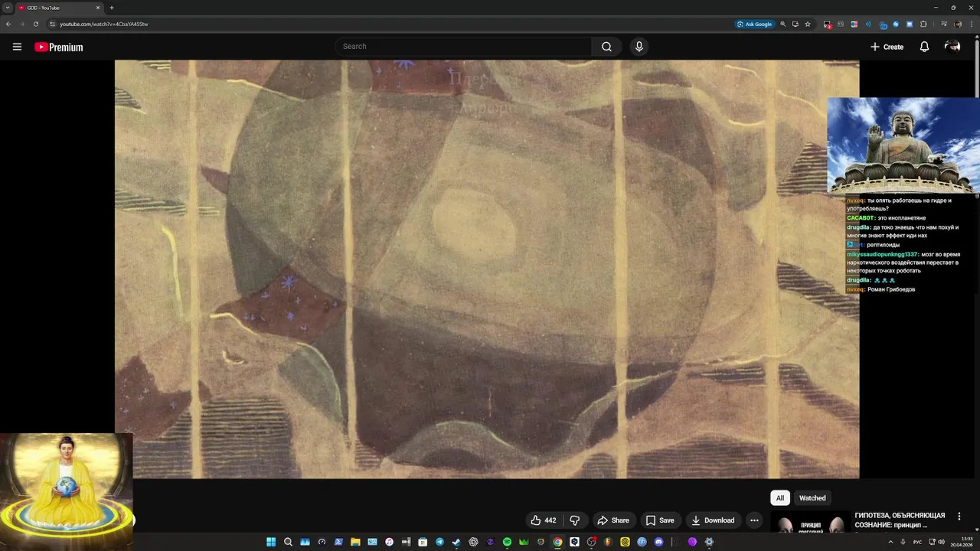This screenshot has width=980, height=551.
Task: Open YouTube notifications bell
Action: pos(924,47)
